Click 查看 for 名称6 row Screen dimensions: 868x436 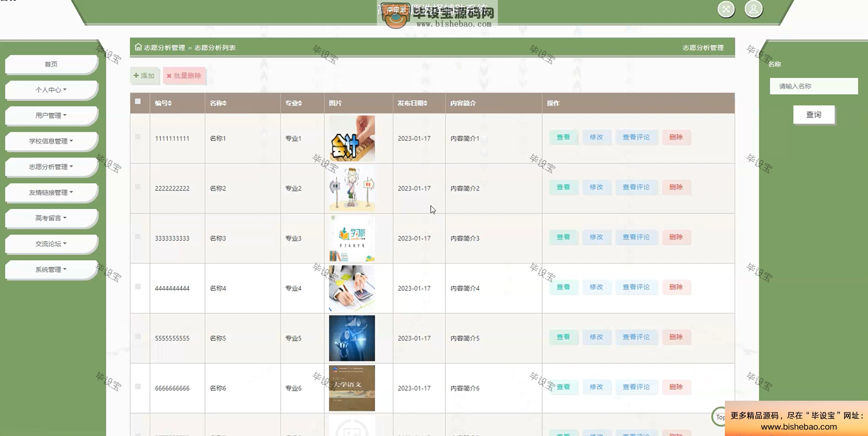click(563, 387)
